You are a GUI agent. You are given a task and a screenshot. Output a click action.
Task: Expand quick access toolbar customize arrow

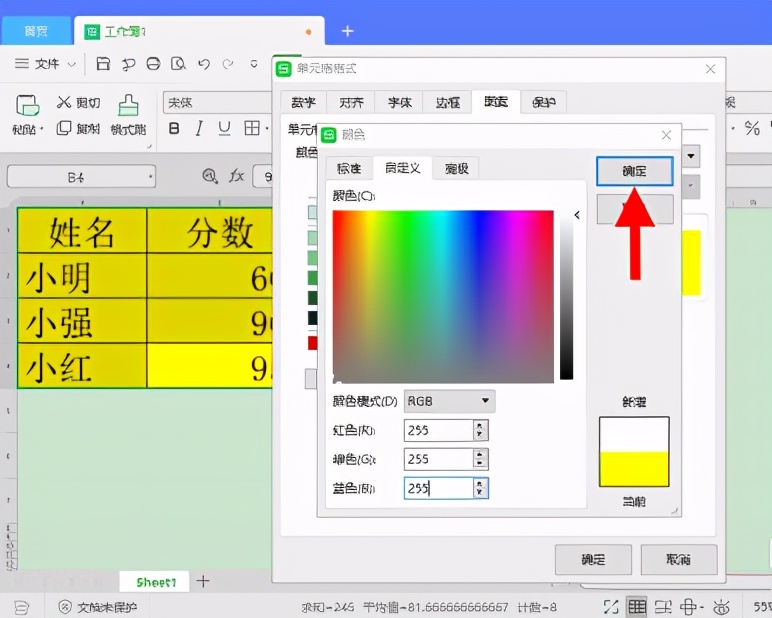tap(254, 64)
